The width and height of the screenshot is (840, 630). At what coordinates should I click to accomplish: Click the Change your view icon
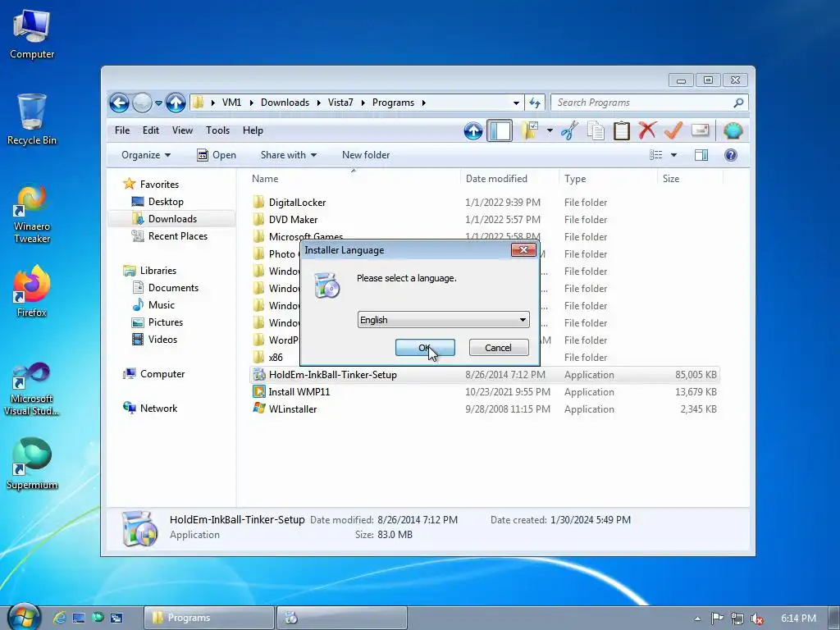[655, 155]
